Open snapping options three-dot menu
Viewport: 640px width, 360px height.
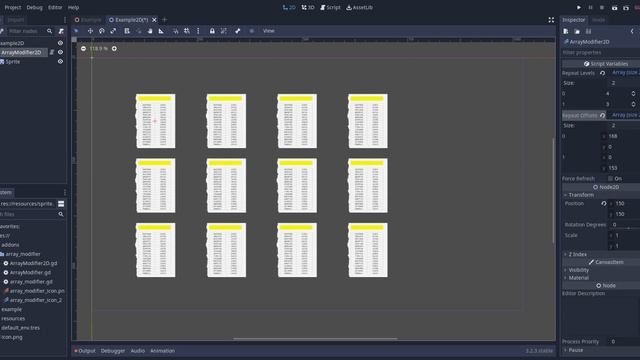[198, 31]
